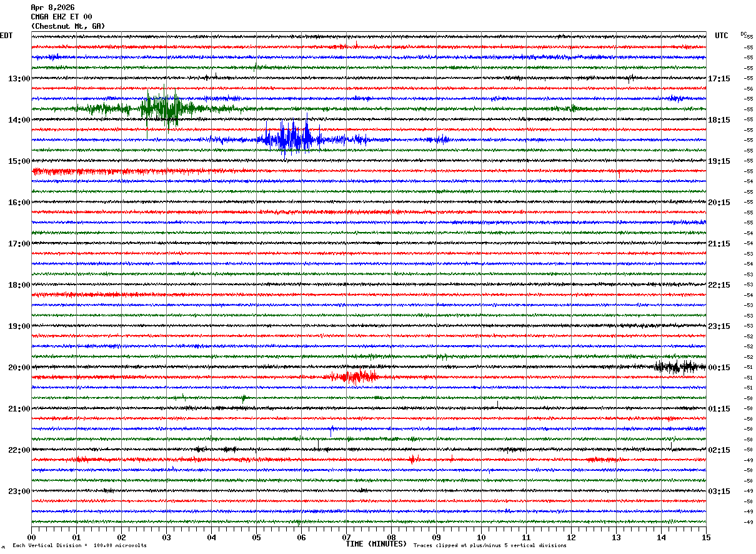Click minute 10 on the time axis
Viewport: 756px width, 554px height.
(481, 537)
